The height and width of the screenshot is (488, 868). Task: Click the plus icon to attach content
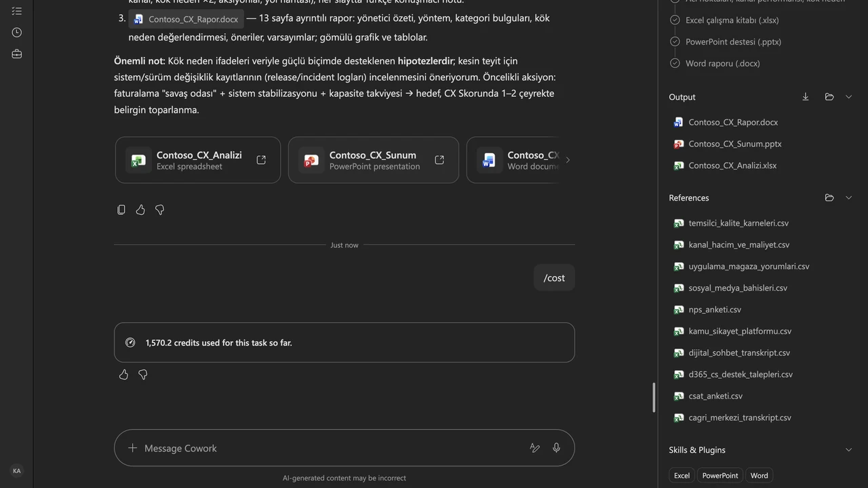133,448
